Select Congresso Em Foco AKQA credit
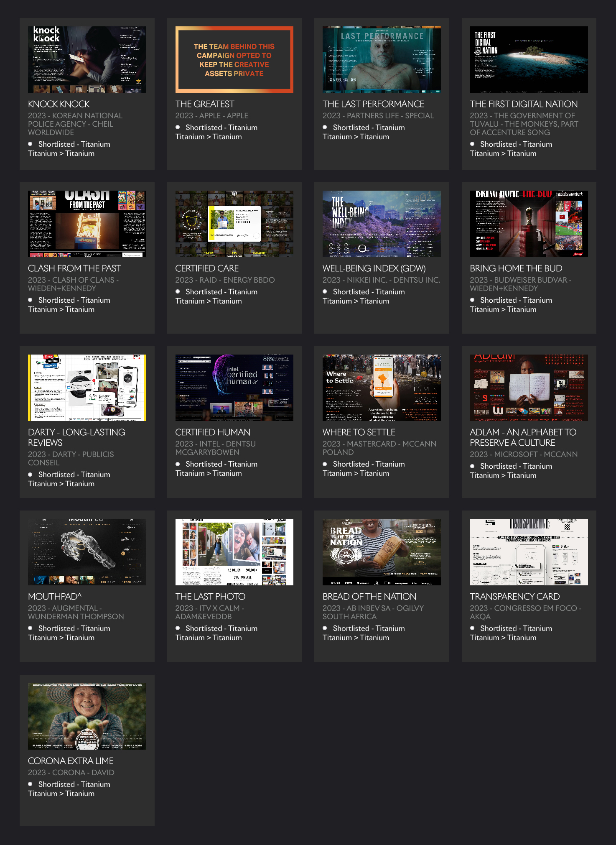Screen dimensions: 616x845 click(526, 613)
